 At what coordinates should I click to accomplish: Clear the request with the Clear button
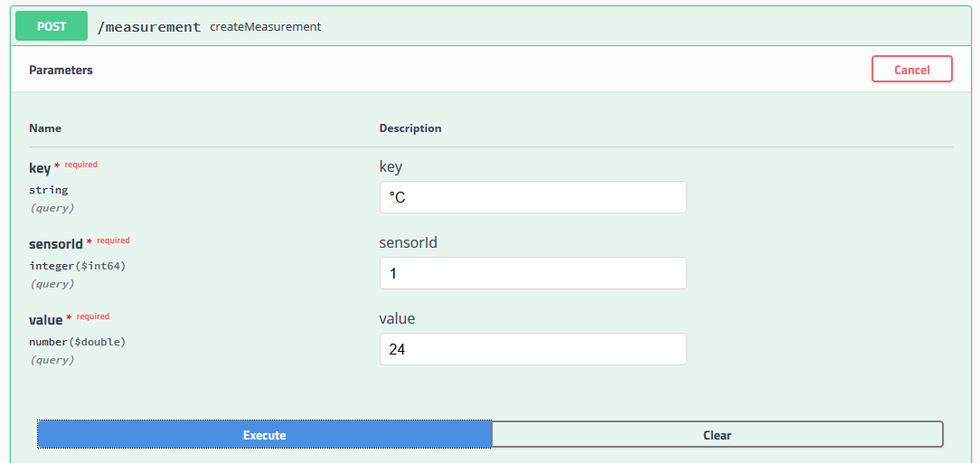(x=717, y=435)
